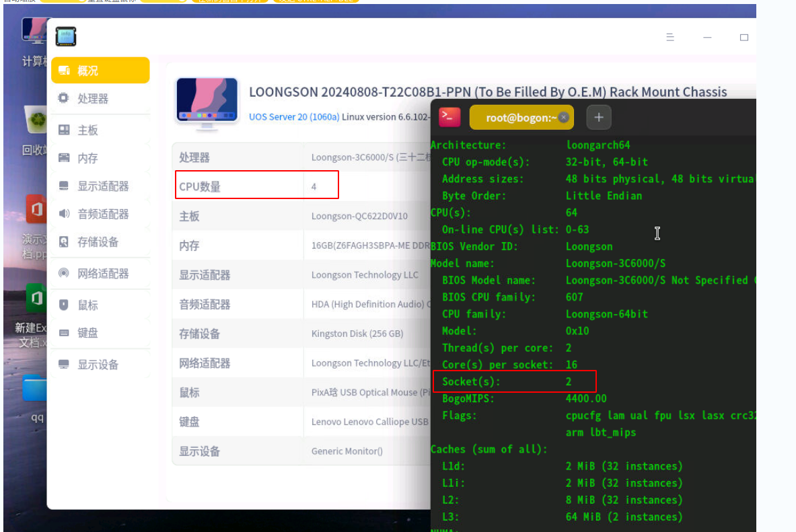Close the root@bogon terminal tab
This screenshot has height=532, width=796.
click(x=564, y=118)
